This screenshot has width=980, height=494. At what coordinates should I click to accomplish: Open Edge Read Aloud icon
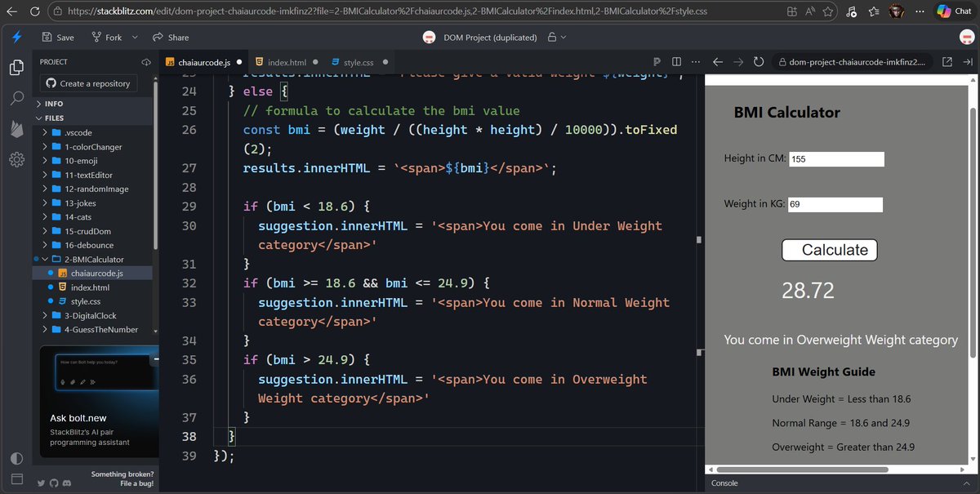(x=811, y=11)
